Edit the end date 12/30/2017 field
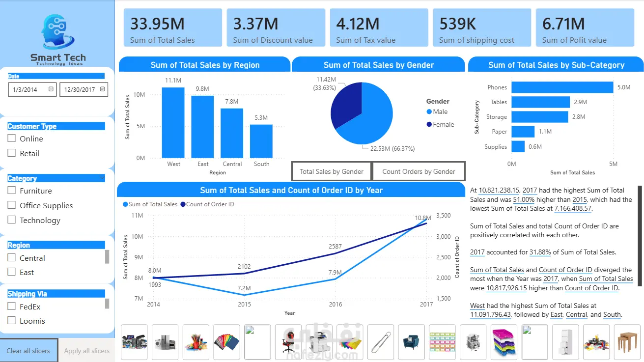The image size is (644, 362). pos(84,89)
